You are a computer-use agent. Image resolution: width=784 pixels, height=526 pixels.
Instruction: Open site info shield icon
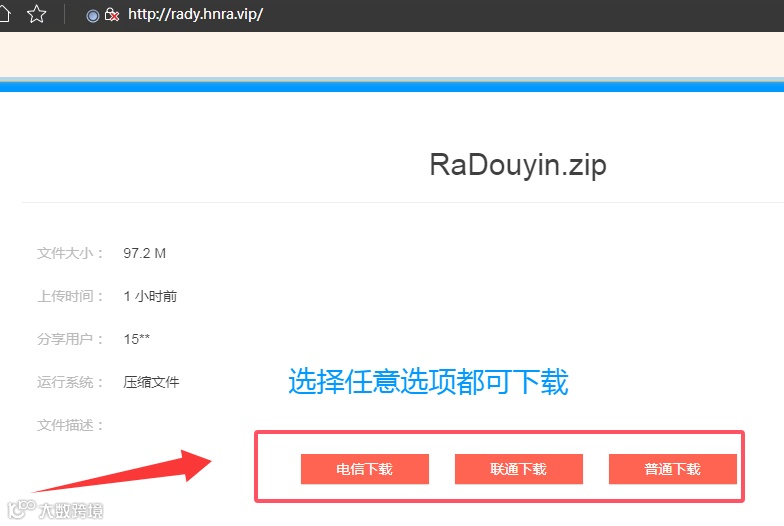point(92,16)
